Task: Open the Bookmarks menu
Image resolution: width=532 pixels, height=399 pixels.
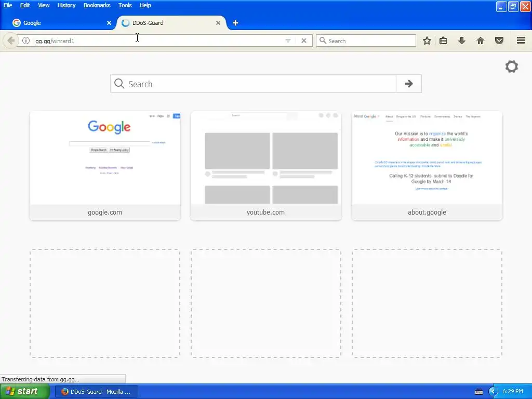Action: (97, 5)
